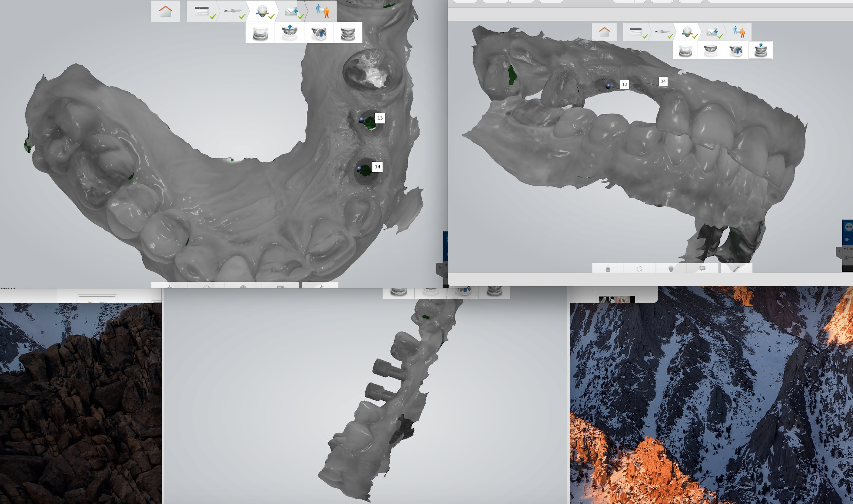Select the scanbody magnifier view in the right window

(x=736, y=51)
